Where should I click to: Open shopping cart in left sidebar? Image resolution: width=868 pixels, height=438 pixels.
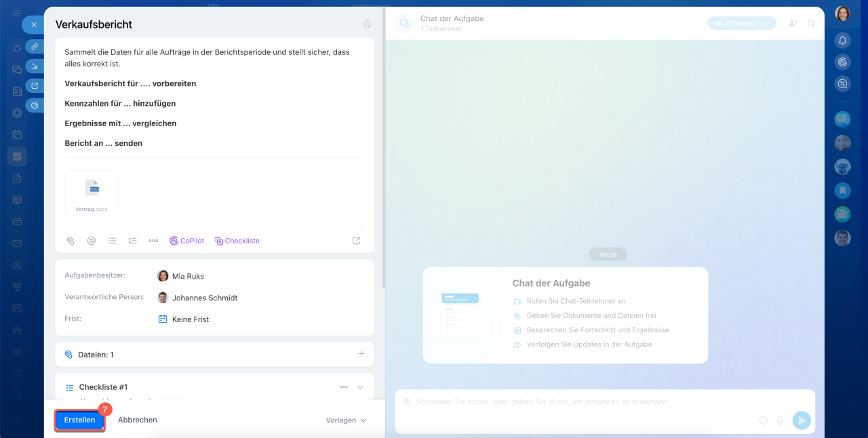(17, 374)
